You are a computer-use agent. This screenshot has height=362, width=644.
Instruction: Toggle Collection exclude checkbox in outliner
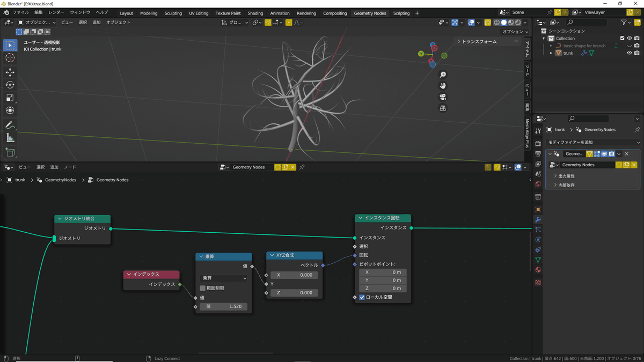[x=622, y=38]
